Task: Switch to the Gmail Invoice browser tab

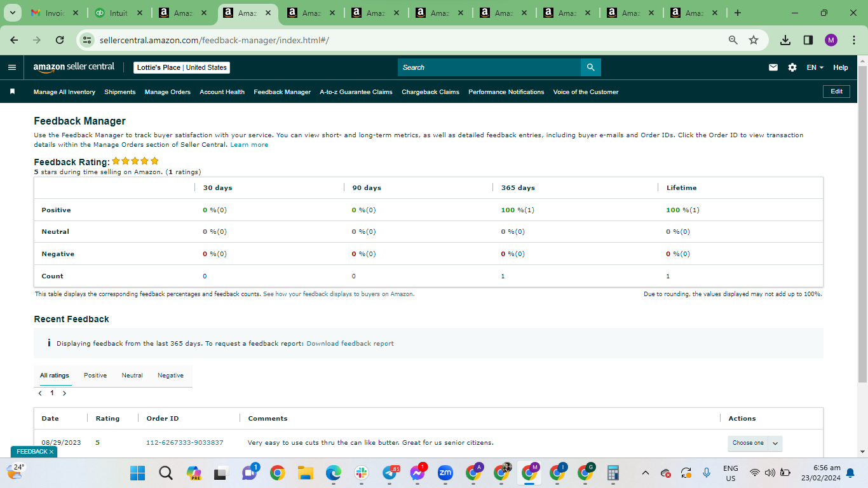Action: click(x=55, y=13)
